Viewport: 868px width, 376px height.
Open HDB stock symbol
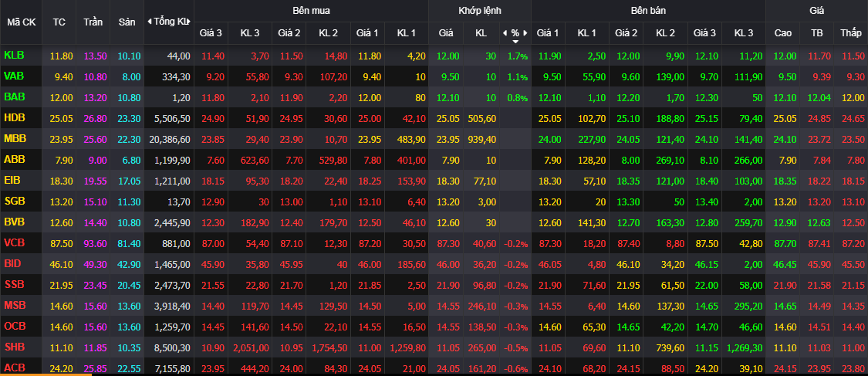14,117
